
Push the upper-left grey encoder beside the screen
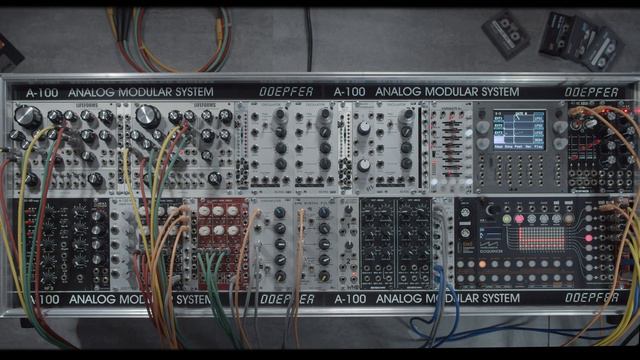483,128
